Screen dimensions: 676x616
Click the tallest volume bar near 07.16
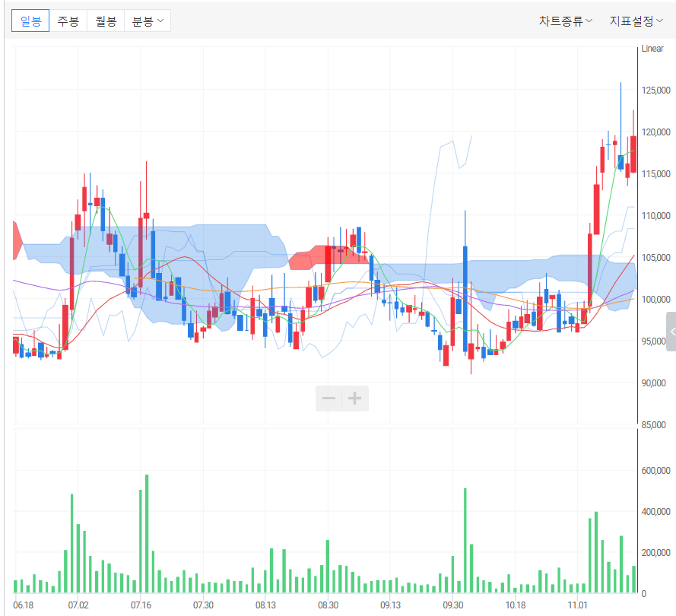coord(147,534)
